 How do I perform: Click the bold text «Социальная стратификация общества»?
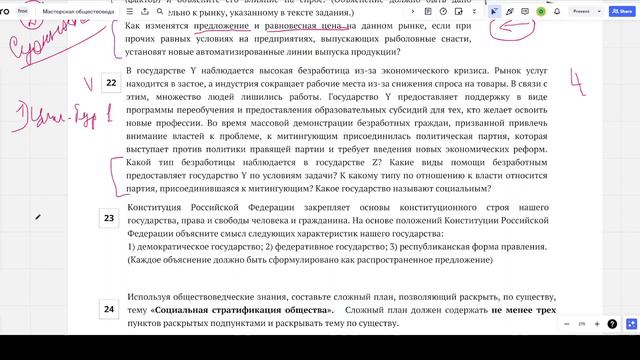[x=242, y=310]
